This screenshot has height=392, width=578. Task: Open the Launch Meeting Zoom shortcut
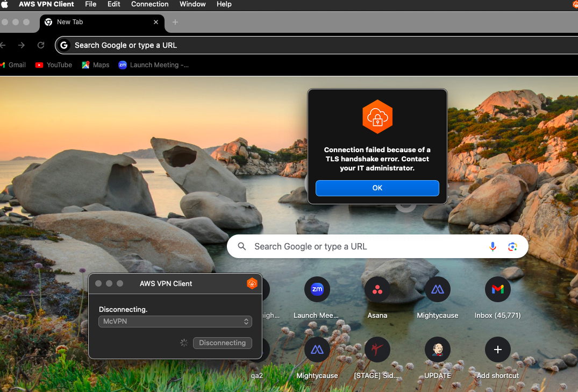pos(317,289)
